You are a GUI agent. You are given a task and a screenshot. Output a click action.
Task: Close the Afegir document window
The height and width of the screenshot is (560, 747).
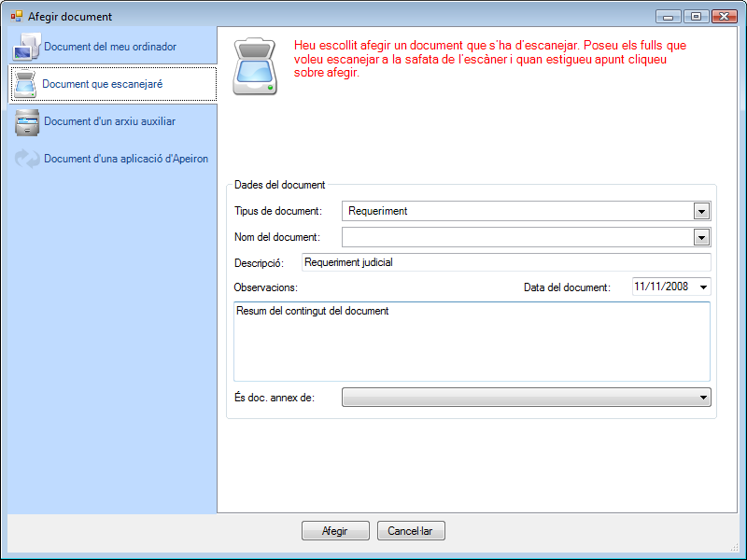[725, 17]
